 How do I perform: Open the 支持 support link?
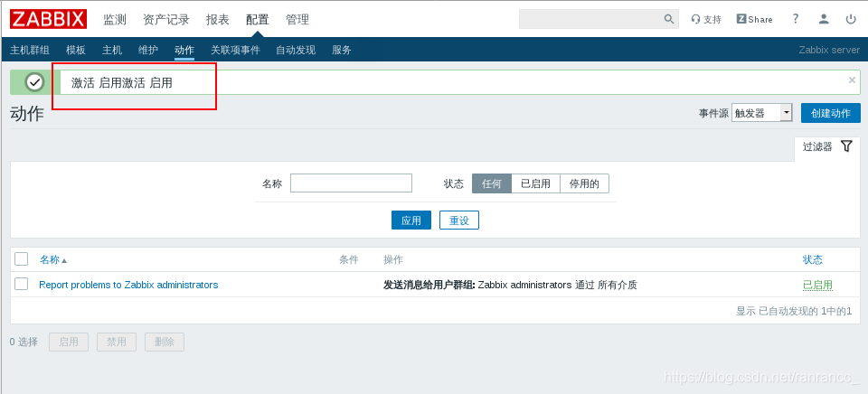pyautogui.click(x=706, y=19)
